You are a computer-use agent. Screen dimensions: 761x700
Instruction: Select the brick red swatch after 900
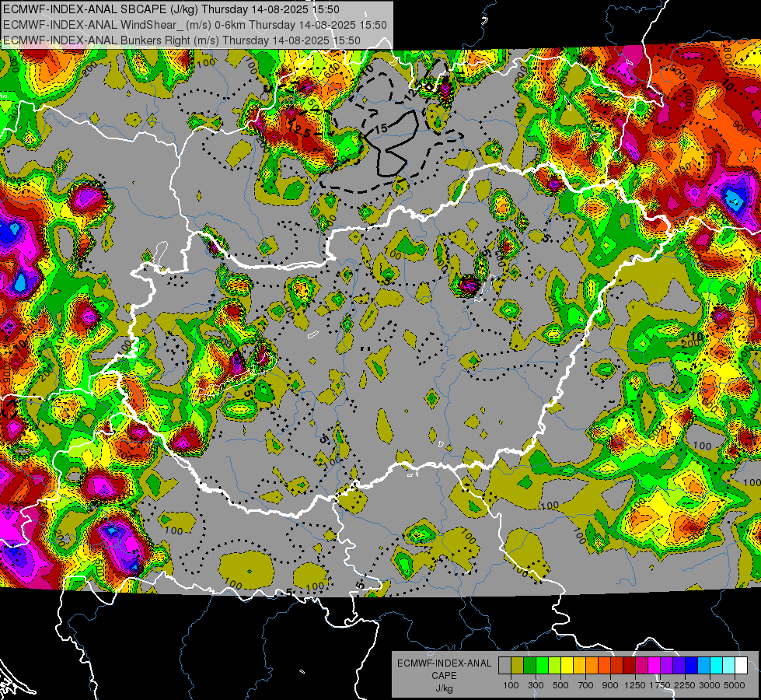[617, 665]
